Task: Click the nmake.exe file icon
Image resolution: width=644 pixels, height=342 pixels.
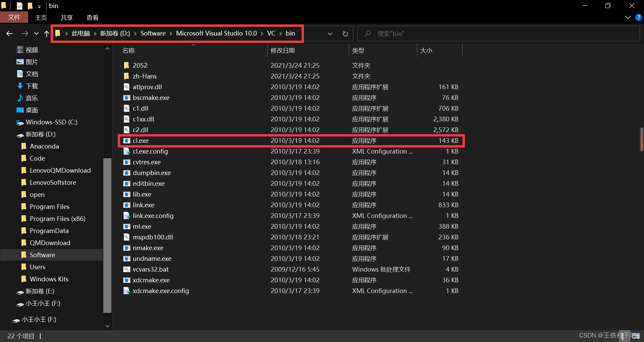Action: (x=126, y=248)
